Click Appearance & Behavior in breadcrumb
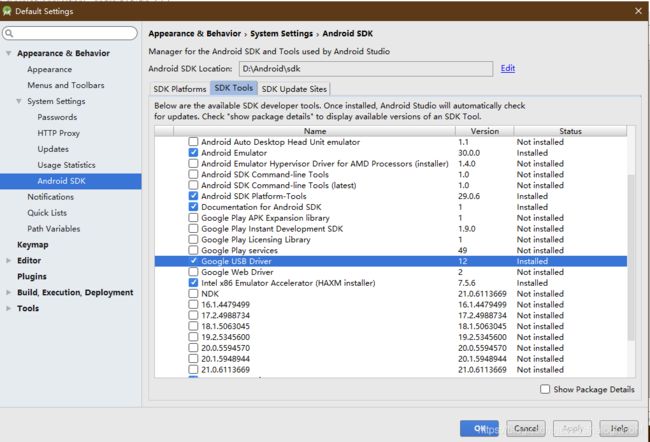This screenshot has height=442, width=650. (x=194, y=34)
